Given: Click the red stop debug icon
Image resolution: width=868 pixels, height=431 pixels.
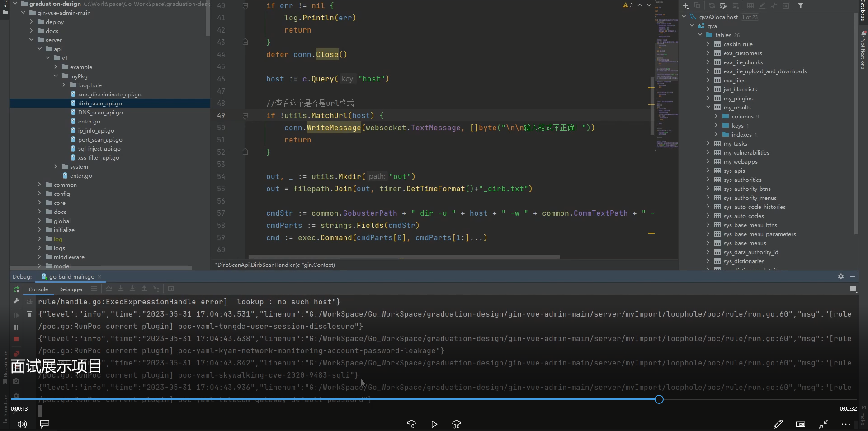Looking at the screenshot, I should tap(16, 339).
